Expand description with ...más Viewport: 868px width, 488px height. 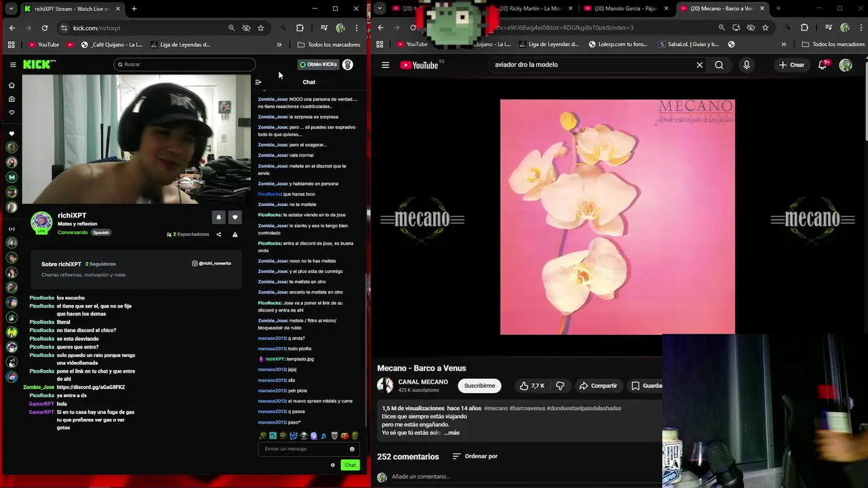452,432
